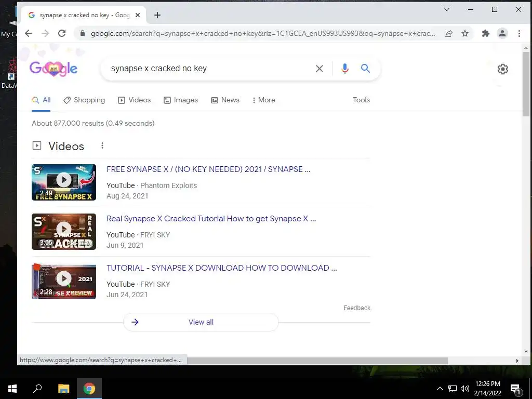Click horizontal scrollbar right arrow

pyautogui.click(x=517, y=361)
